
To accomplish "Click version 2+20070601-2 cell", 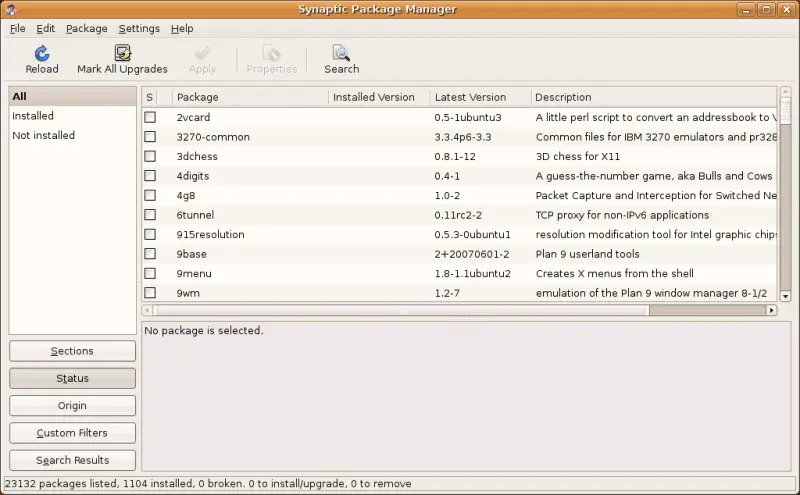I will tap(472, 254).
